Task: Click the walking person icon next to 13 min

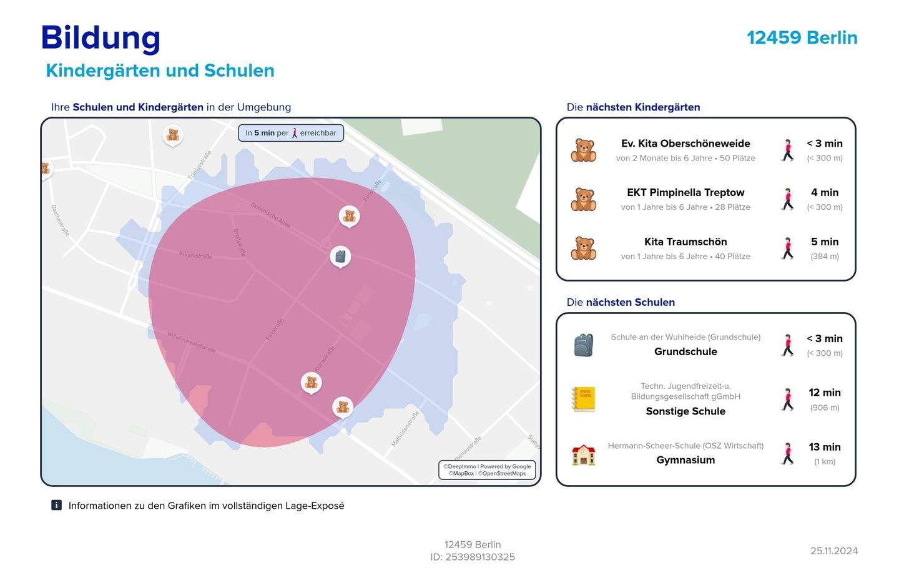Action: pyautogui.click(x=788, y=454)
